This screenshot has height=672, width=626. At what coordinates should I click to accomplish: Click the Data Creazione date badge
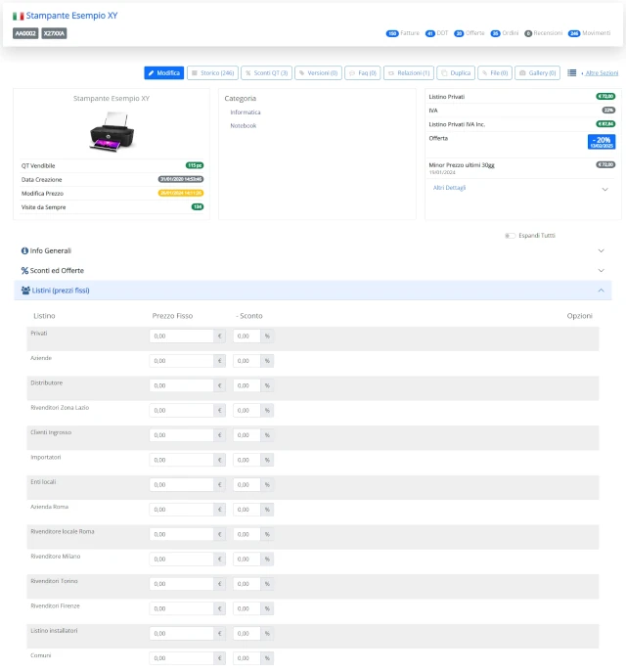(x=181, y=179)
